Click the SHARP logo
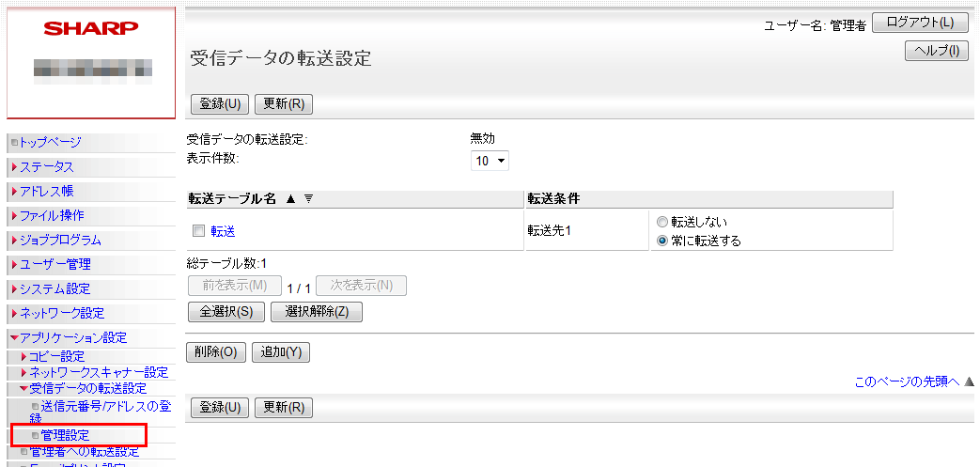The height and width of the screenshot is (467, 980). point(90,29)
